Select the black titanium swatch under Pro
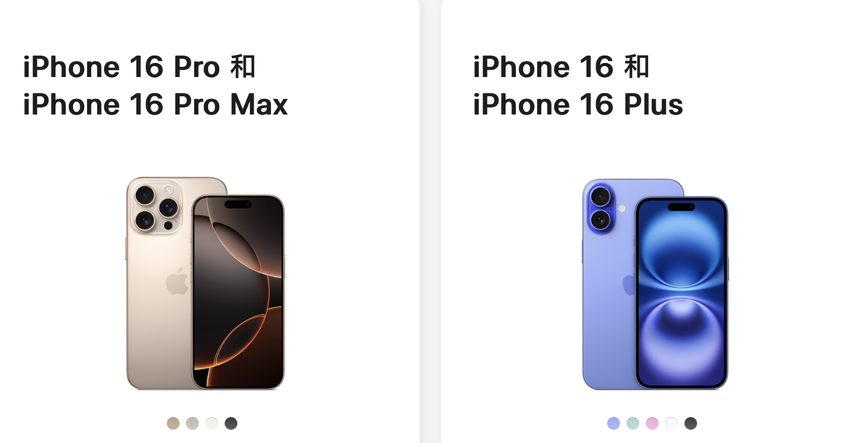This screenshot has width=868, height=443. (231, 423)
